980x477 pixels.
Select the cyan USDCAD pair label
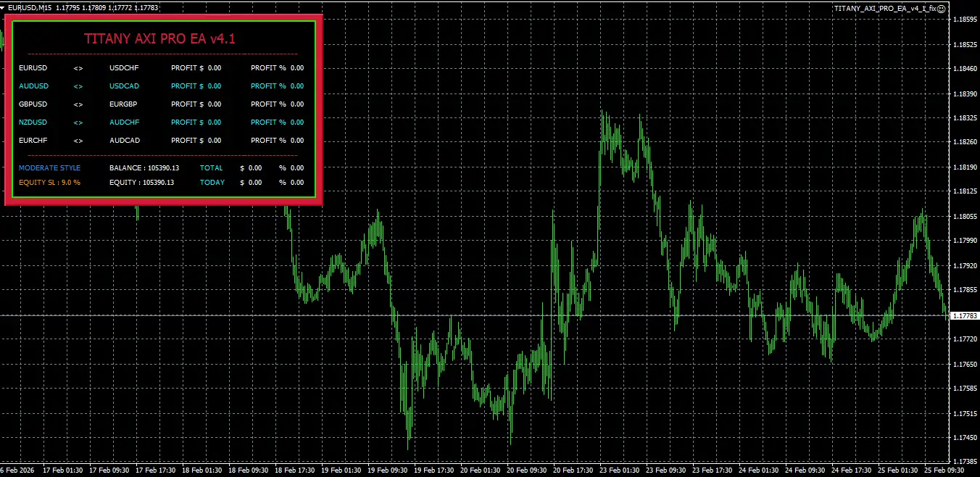coord(125,86)
